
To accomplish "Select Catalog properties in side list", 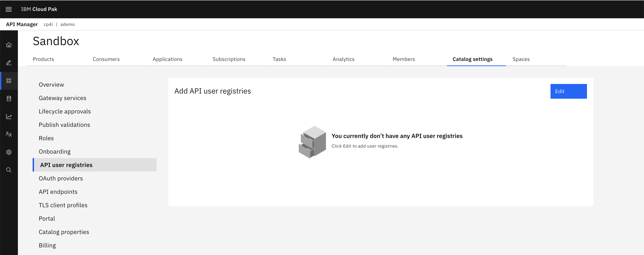I will 64,232.
